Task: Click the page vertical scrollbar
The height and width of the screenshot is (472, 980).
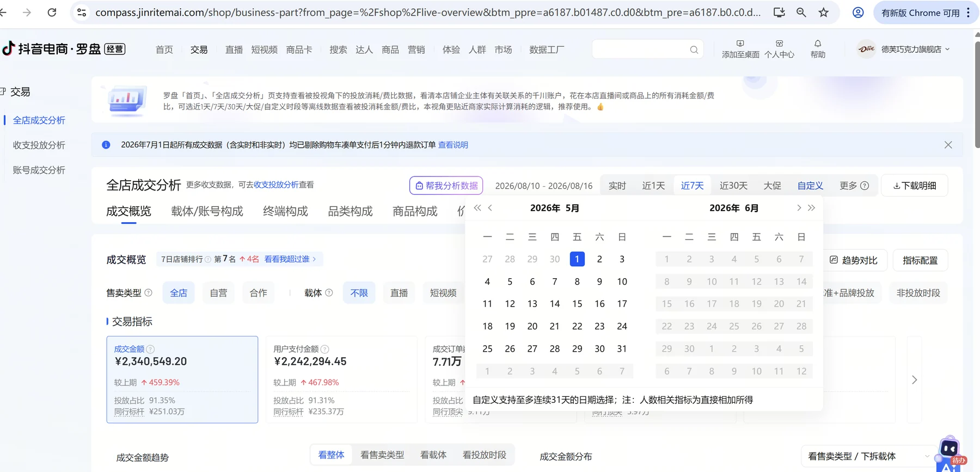Action: point(977,95)
